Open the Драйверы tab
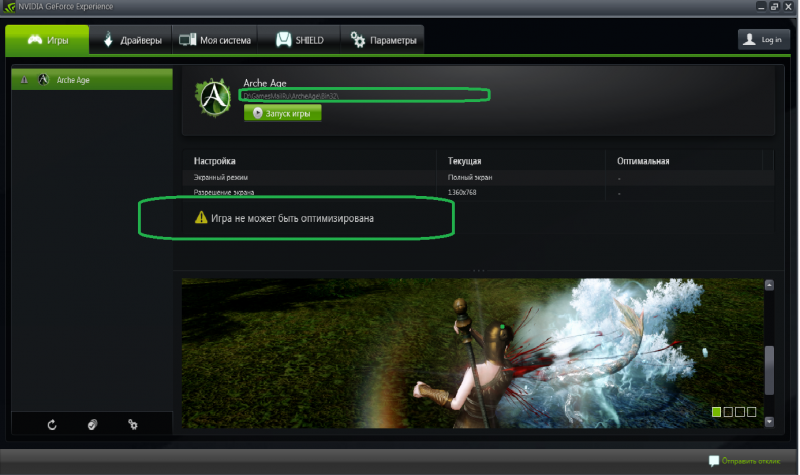800x475 pixels. click(x=132, y=40)
